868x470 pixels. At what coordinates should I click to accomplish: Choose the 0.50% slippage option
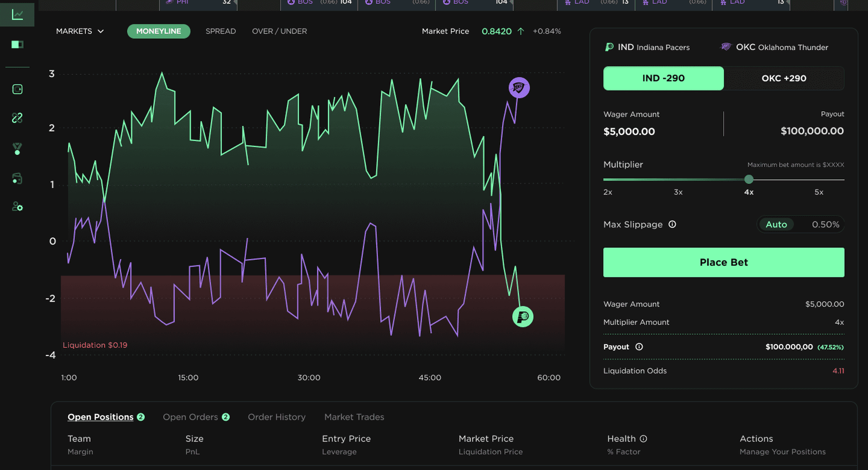825,225
